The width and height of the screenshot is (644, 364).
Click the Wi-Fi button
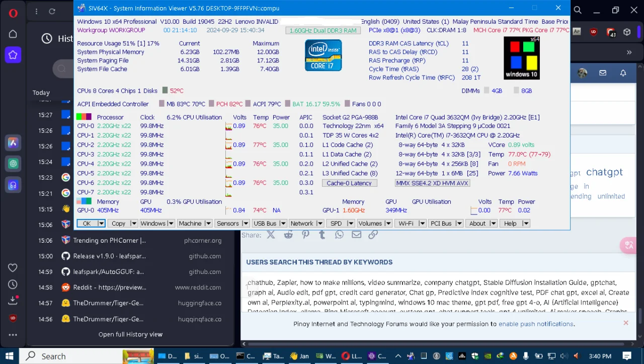(x=406, y=224)
